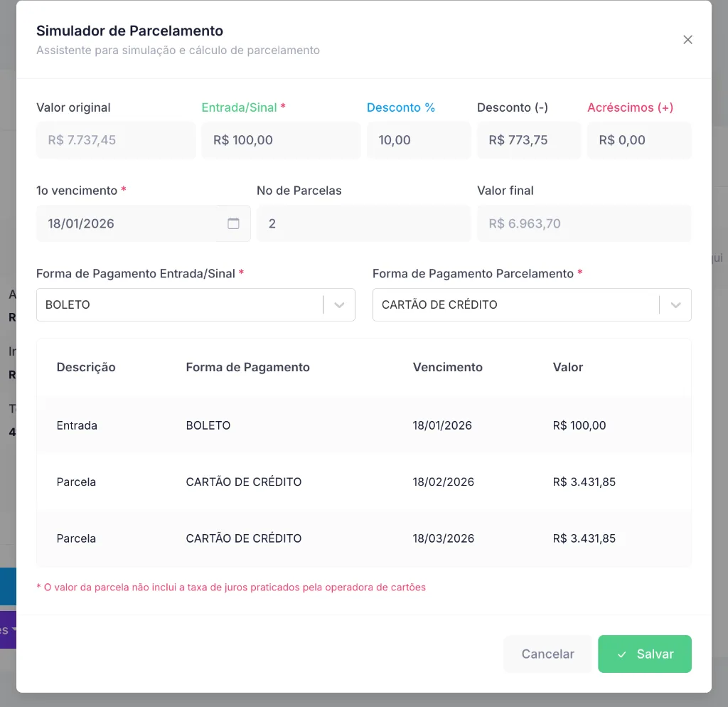The width and height of the screenshot is (728, 707).
Task: Click the 18/01/2026 date in the table
Action: pyautogui.click(x=442, y=425)
